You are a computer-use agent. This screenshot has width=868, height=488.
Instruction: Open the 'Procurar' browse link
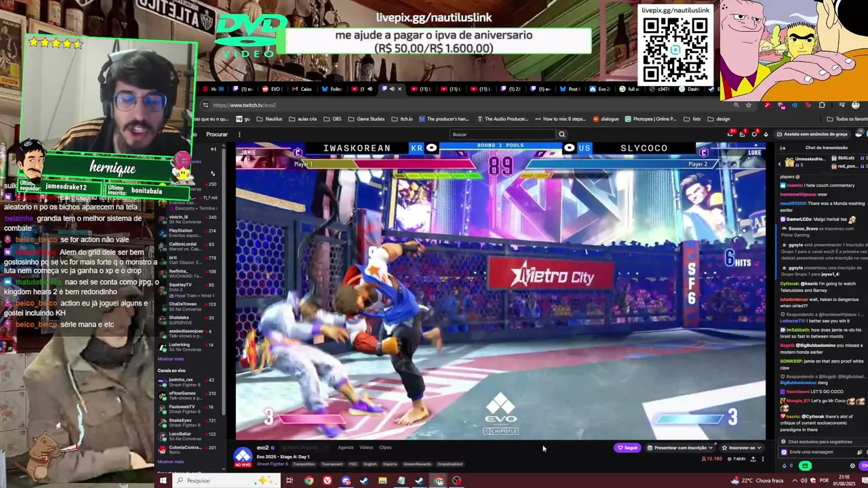pos(217,134)
